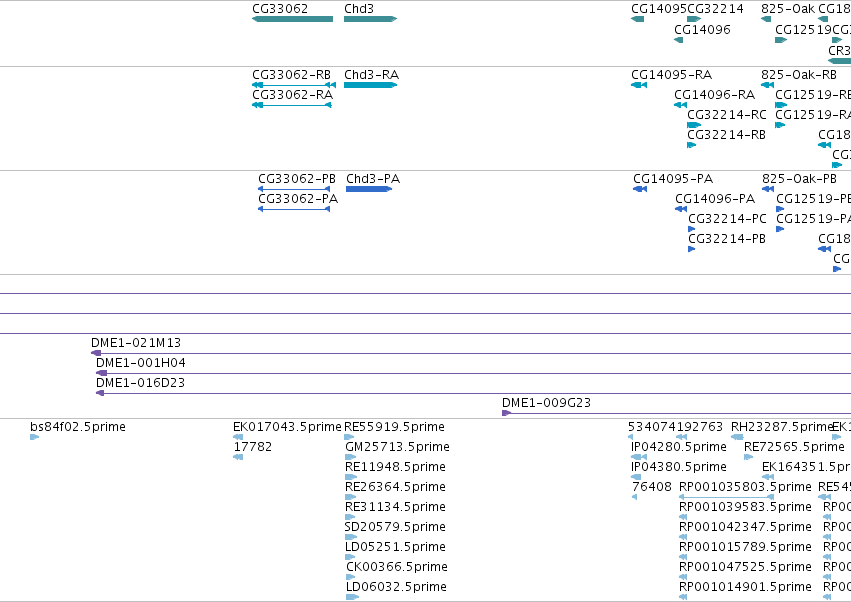Screen dimensions: 851x602
Task: Select the RE31134.5prime EST label
Action: coord(395,507)
